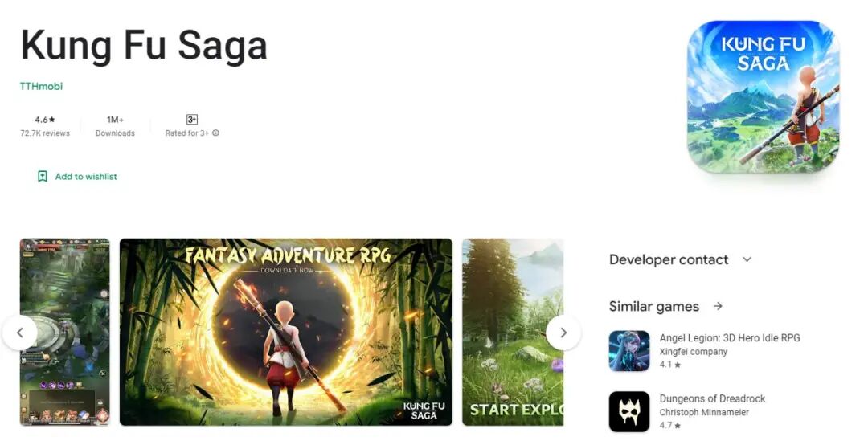The image size is (868, 441).
Task: Click the 3+ rating badge icon
Action: 192,120
